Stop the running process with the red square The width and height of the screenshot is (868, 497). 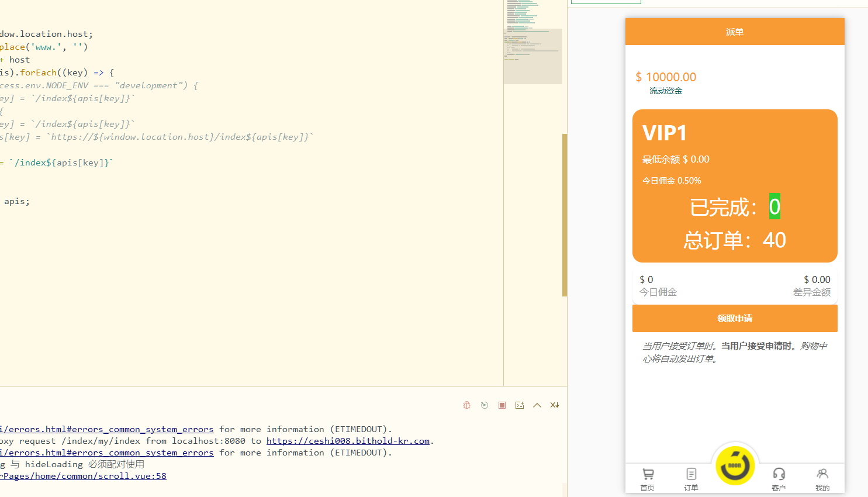click(502, 405)
